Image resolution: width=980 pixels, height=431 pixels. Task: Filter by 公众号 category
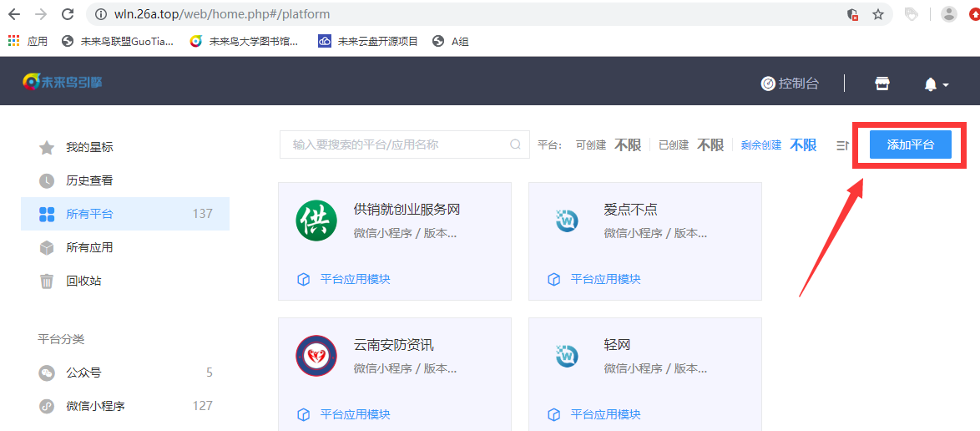click(83, 373)
